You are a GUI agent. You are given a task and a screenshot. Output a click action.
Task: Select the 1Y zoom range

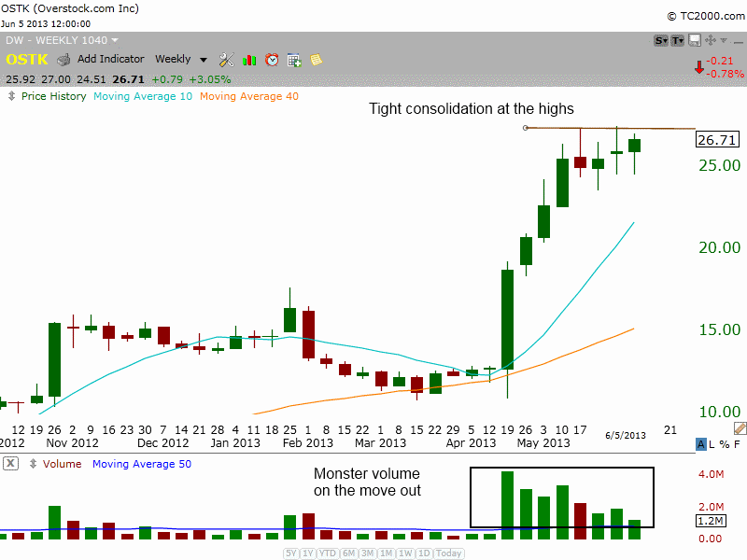pos(308,553)
